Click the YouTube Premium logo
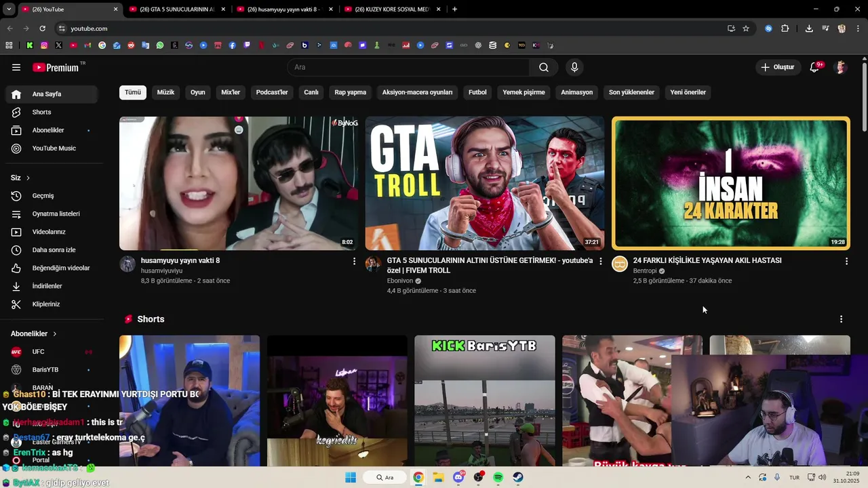This screenshot has height=488, width=868. pos(57,67)
